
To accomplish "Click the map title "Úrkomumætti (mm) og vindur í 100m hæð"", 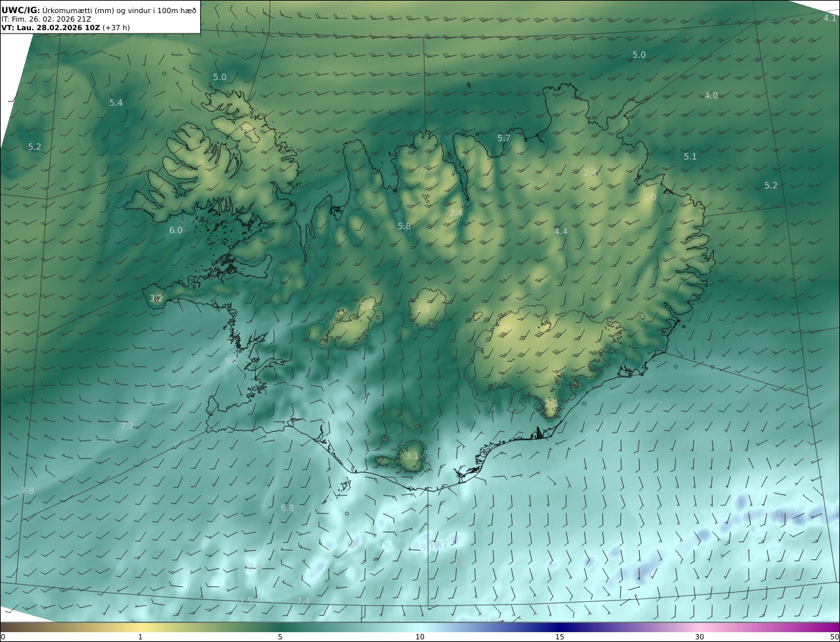I will tap(119, 9).
